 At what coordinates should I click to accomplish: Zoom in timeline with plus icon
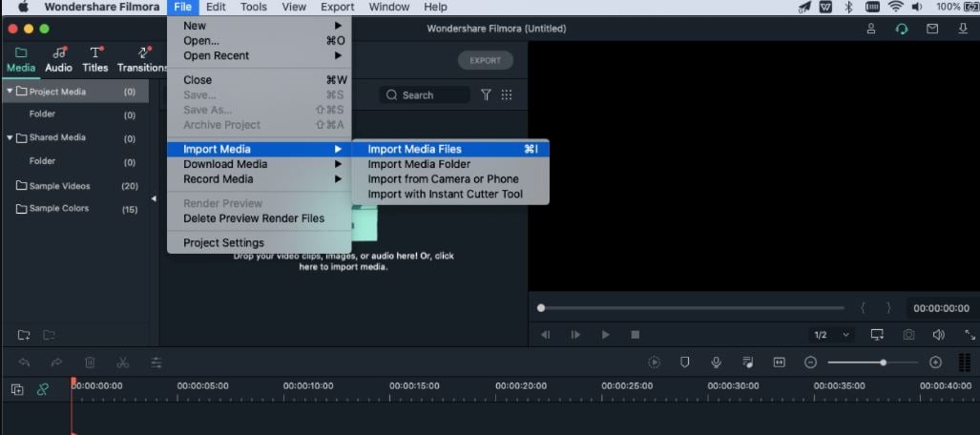pyautogui.click(x=935, y=362)
